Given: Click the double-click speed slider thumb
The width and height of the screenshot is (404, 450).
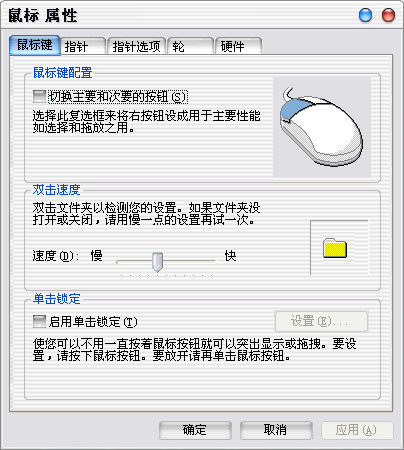Looking at the screenshot, I should pyautogui.click(x=157, y=262).
